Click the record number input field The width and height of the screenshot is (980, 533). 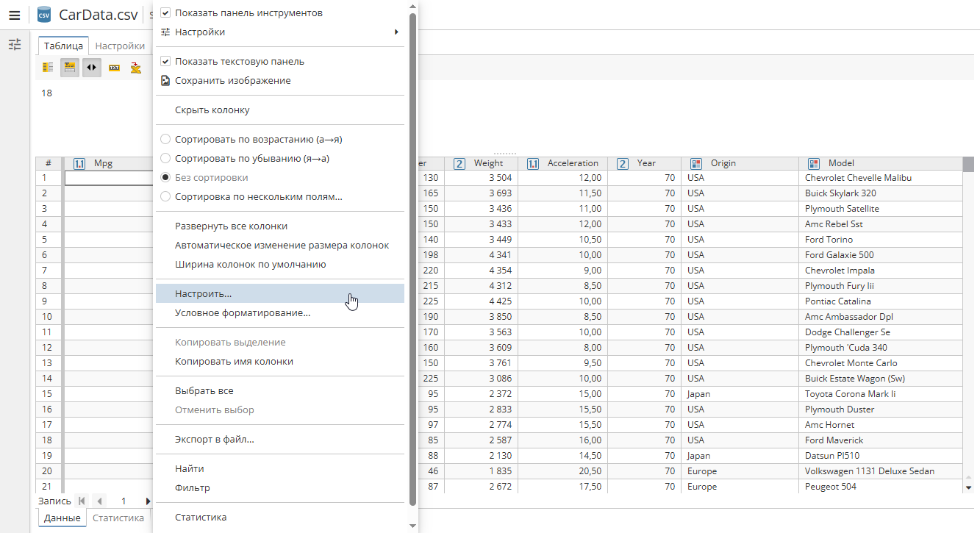124,501
